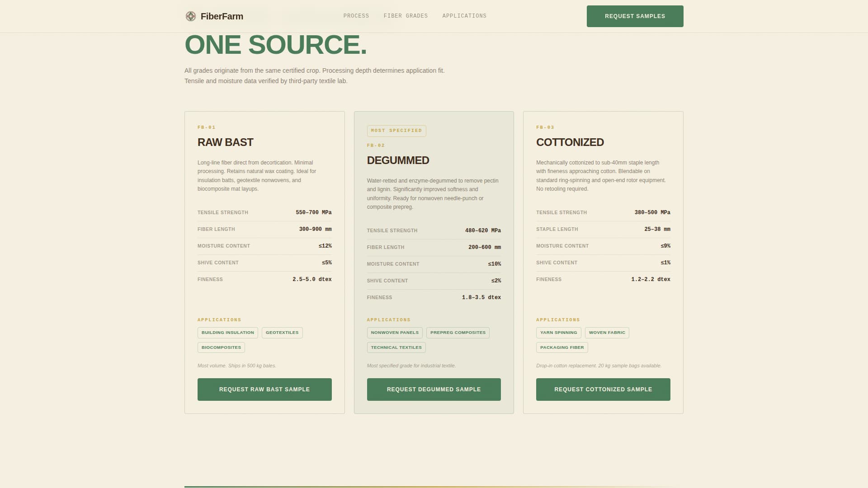Viewport: 868px width, 488px height.
Task: Click the FiberFarm logo icon
Action: point(191,16)
